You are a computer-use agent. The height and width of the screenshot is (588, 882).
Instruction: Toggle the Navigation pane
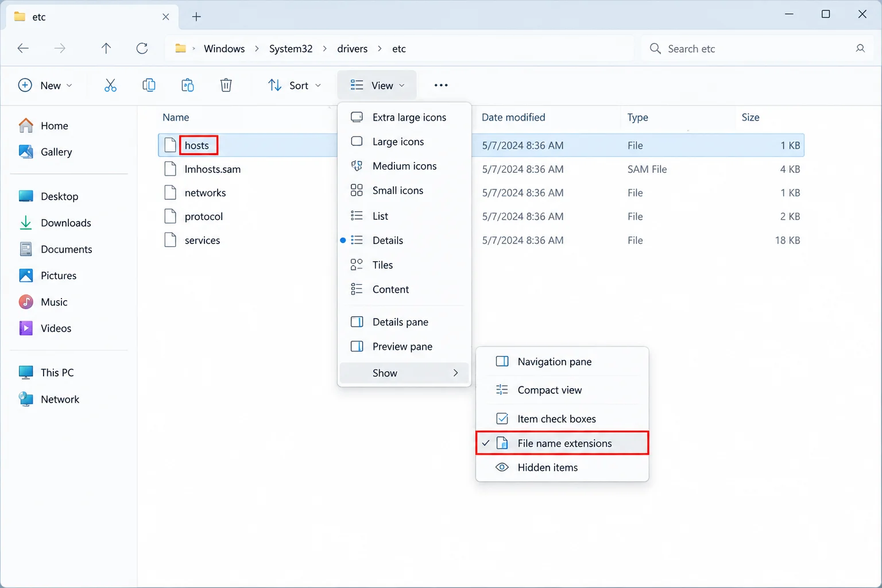(562, 362)
